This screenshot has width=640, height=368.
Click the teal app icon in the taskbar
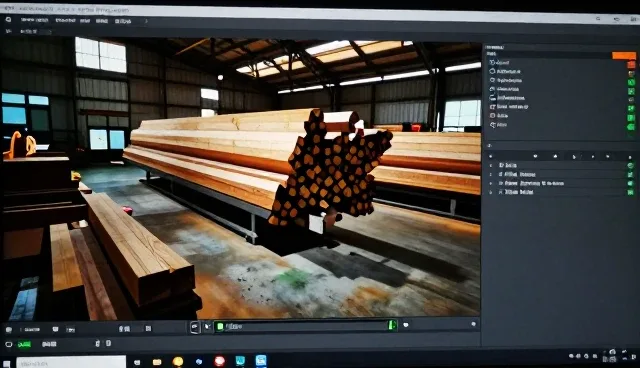240,361
